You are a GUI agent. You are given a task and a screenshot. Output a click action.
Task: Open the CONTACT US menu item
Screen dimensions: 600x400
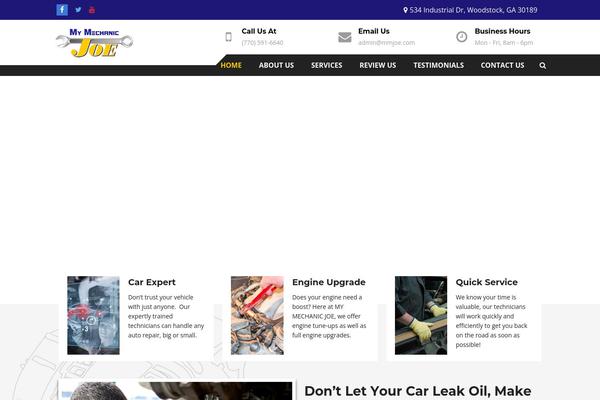point(502,65)
